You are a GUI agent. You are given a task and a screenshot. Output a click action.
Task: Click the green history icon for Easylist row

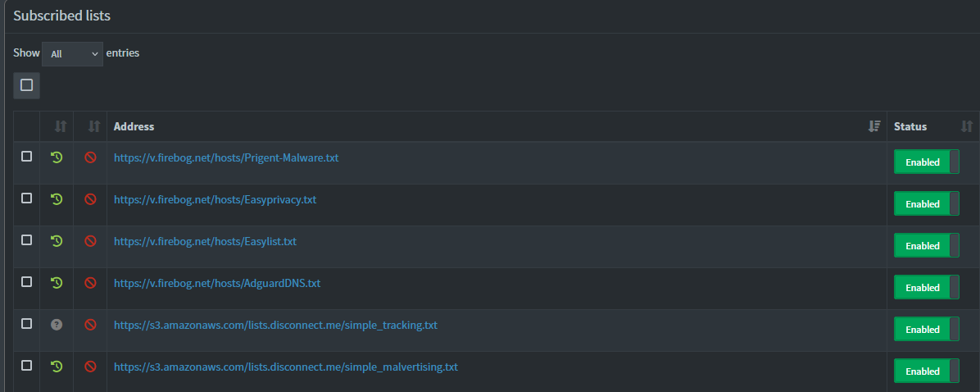click(x=57, y=241)
